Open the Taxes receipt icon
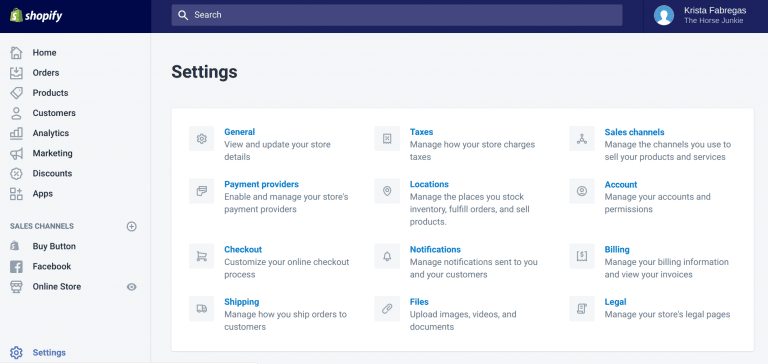The image size is (768, 364). point(387,139)
